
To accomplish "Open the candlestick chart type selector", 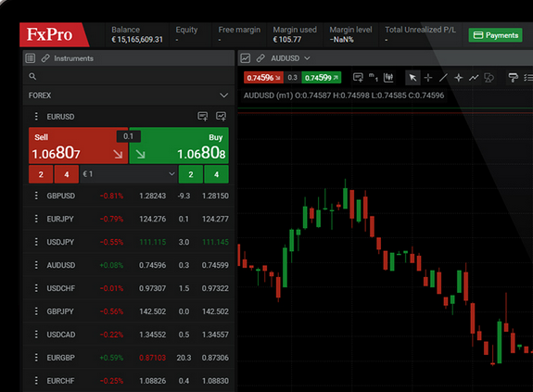I will pyautogui.click(x=388, y=78).
